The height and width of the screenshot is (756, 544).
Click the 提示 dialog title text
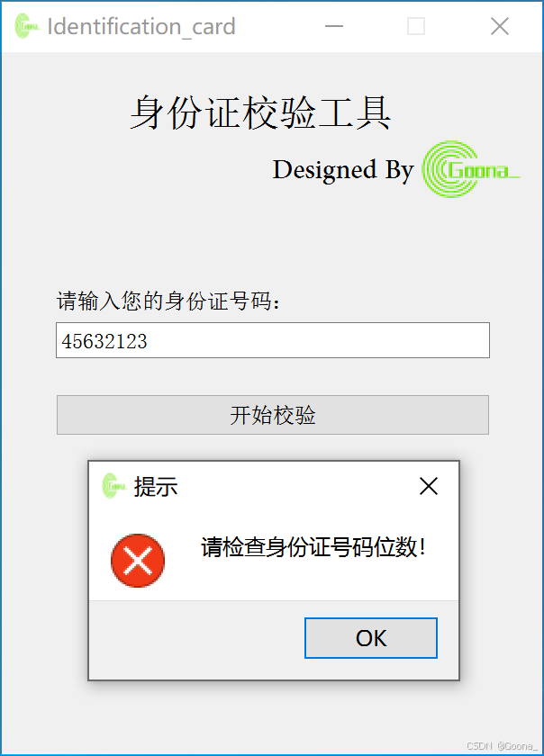coord(156,486)
